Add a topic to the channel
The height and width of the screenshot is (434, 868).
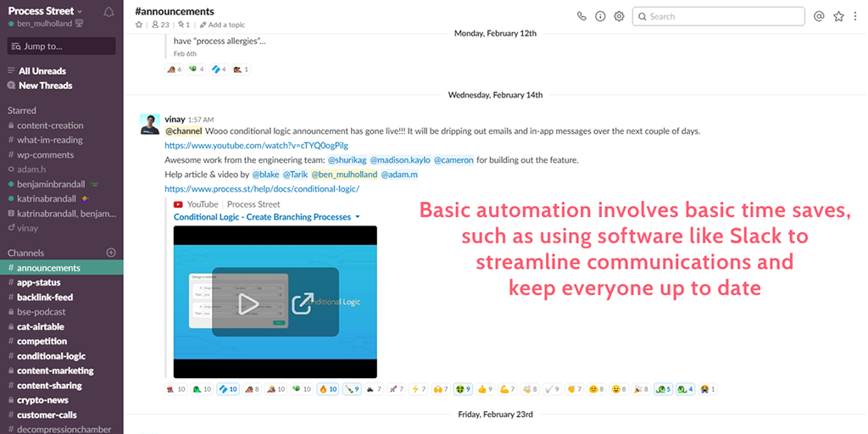[223, 25]
